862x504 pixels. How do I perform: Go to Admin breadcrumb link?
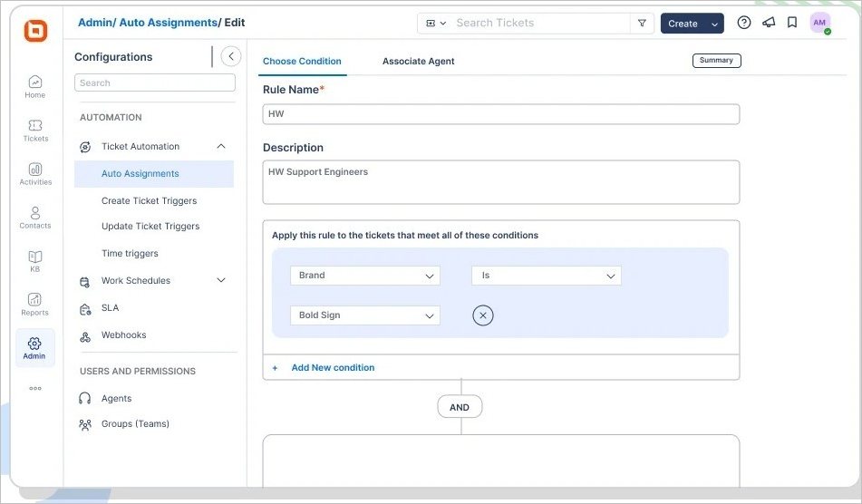(94, 23)
